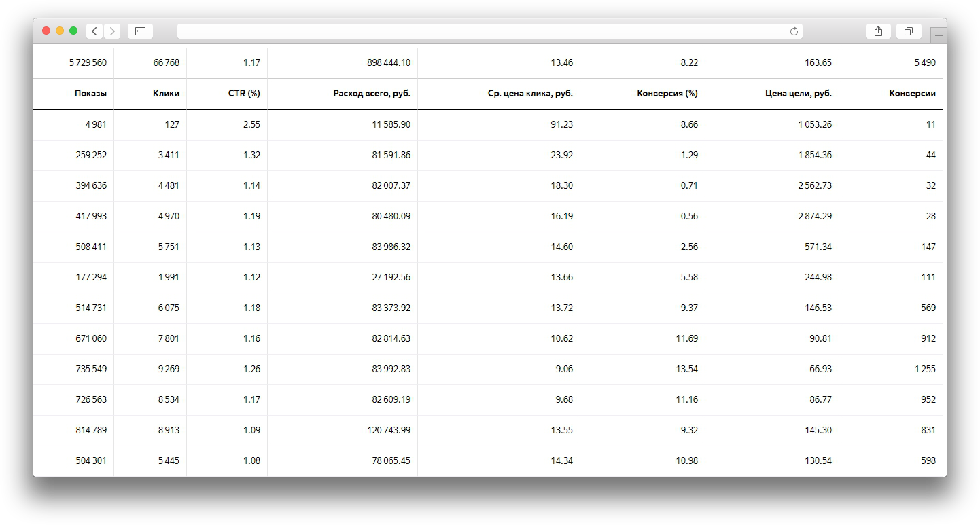Open the Share menu icon
Screen dimensions: 980x525
(878, 31)
